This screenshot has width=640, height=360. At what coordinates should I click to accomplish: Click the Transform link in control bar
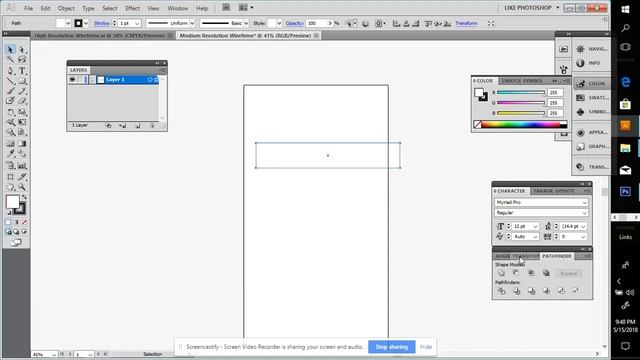466,23
